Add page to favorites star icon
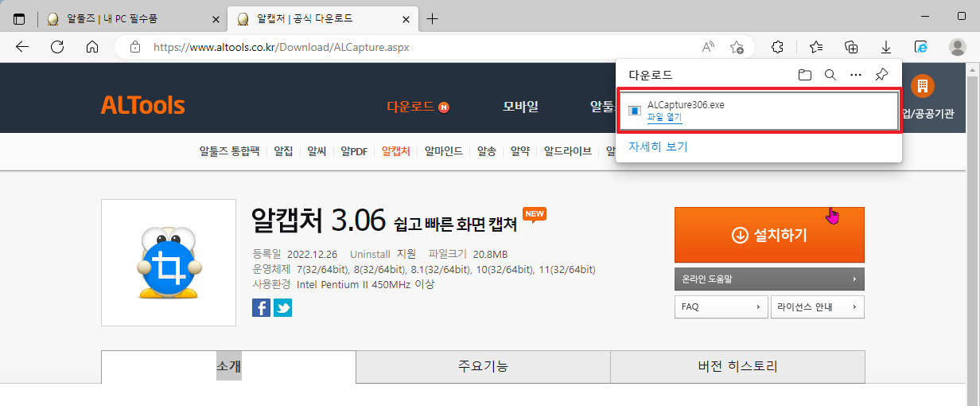 pyautogui.click(x=737, y=47)
